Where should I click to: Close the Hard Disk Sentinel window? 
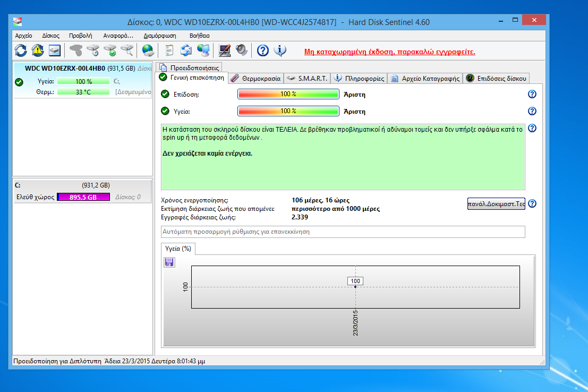pyautogui.click(x=534, y=20)
